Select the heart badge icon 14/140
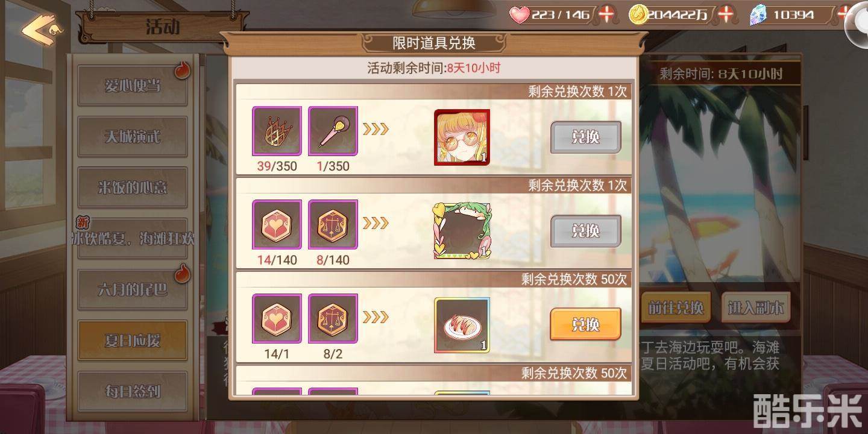868x434 pixels. 277,225
